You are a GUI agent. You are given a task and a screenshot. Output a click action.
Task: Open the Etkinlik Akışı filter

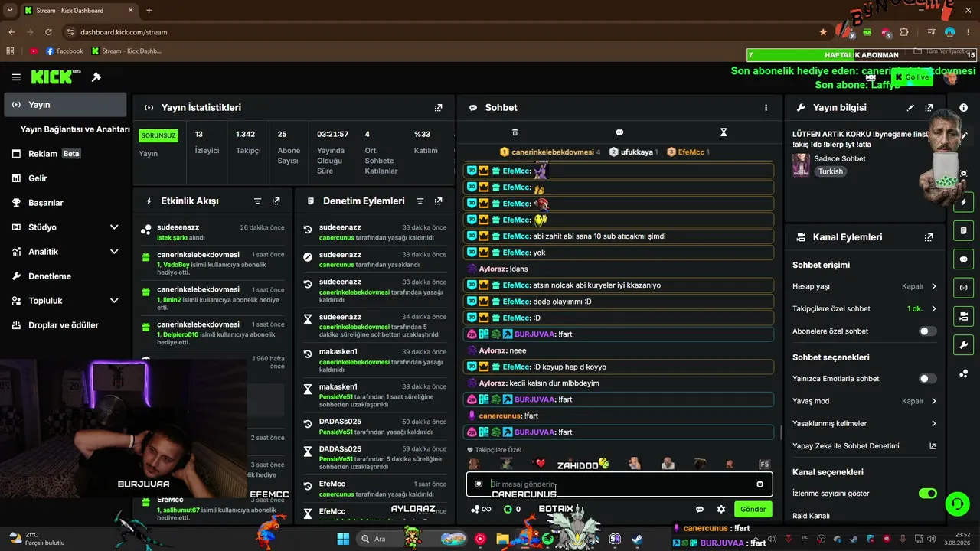click(x=258, y=201)
